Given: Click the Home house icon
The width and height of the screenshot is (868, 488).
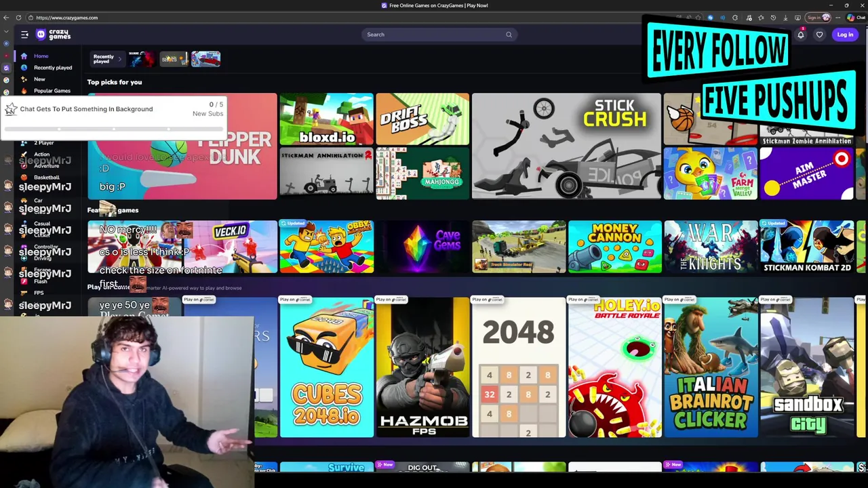Looking at the screenshot, I should [24, 56].
